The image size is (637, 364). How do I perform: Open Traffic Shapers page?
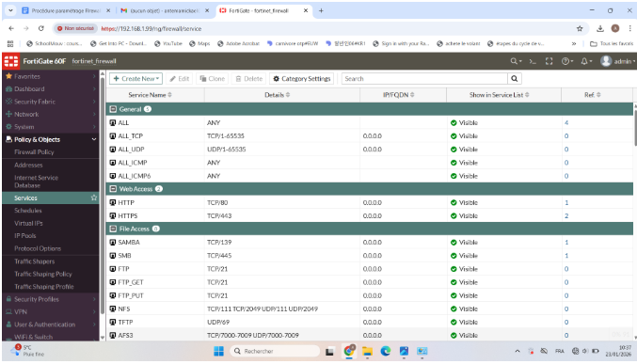35,261
